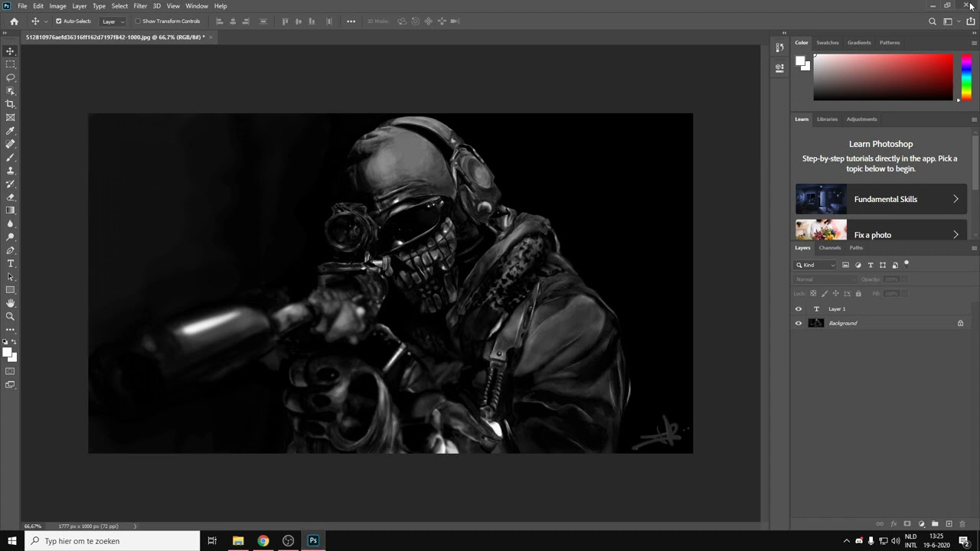The image size is (980, 551).
Task: Select the Gradient tool
Action: click(x=11, y=210)
